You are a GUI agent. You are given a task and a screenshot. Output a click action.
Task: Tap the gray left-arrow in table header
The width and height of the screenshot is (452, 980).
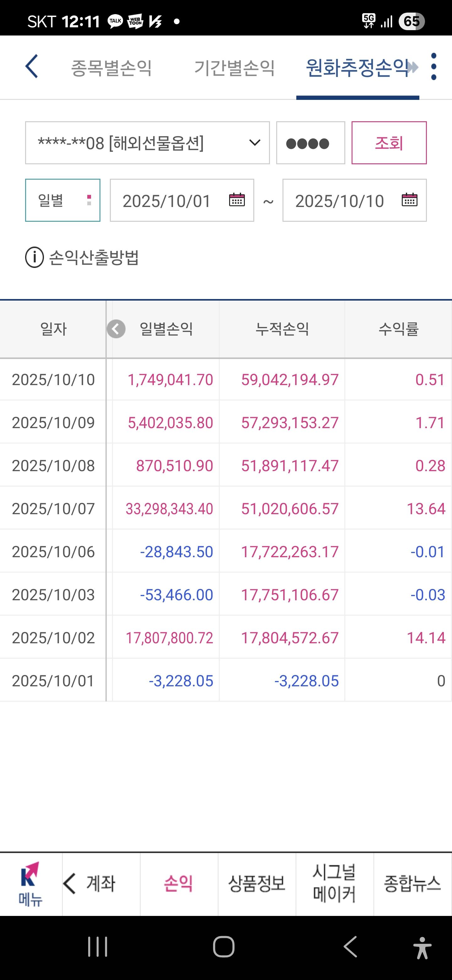click(116, 329)
